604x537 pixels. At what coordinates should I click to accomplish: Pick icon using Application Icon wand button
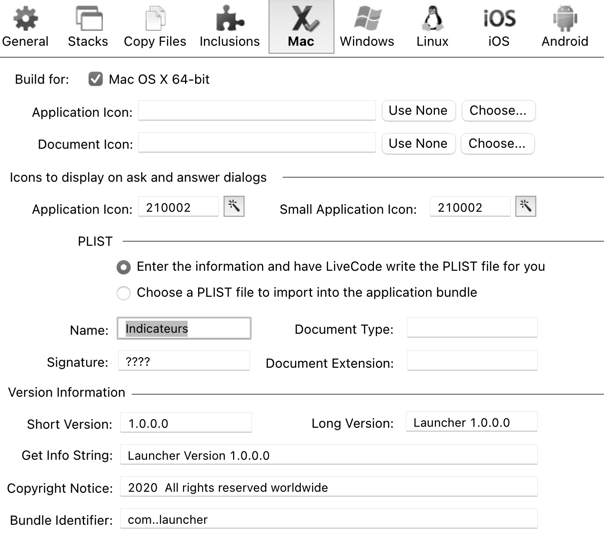234,207
